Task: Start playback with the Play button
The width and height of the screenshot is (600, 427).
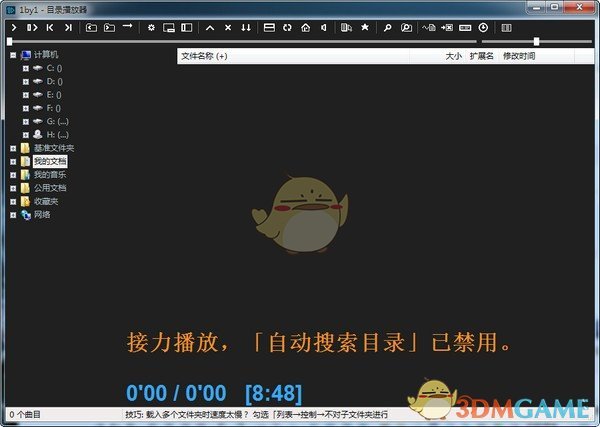Action: point(14,28)
